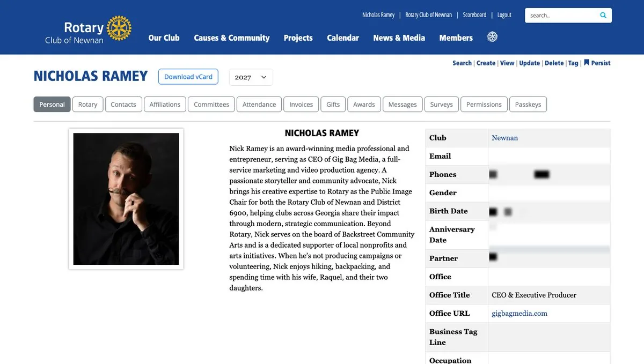The width and height of the screenshot is (644, 364).
Task: Click the View action link
Action: tap(507, 63)
